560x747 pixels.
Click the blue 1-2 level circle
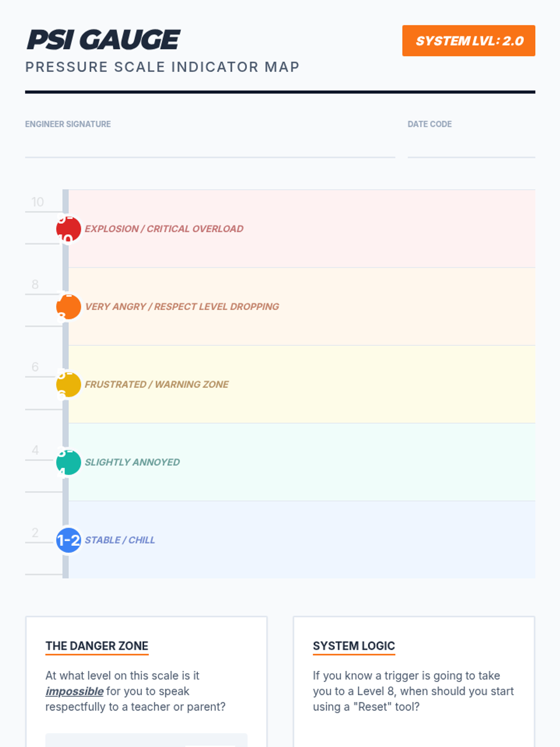[x=69, y=540]
